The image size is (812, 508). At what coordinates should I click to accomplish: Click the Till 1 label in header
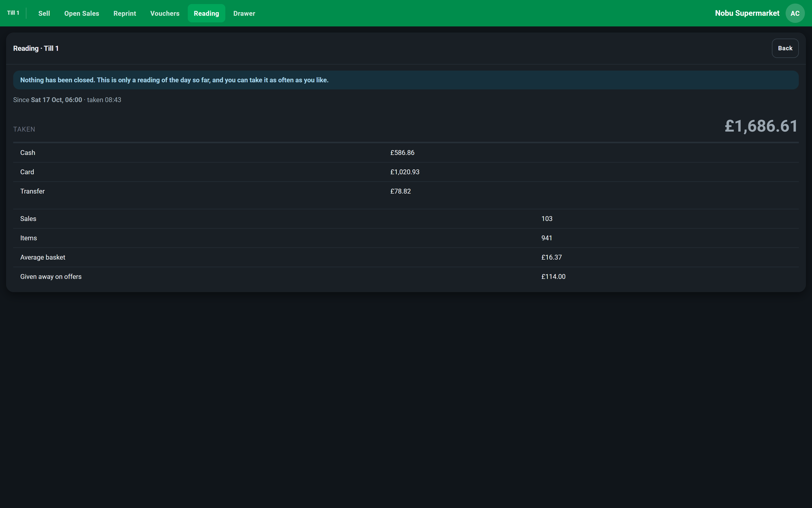pos(13,13)
